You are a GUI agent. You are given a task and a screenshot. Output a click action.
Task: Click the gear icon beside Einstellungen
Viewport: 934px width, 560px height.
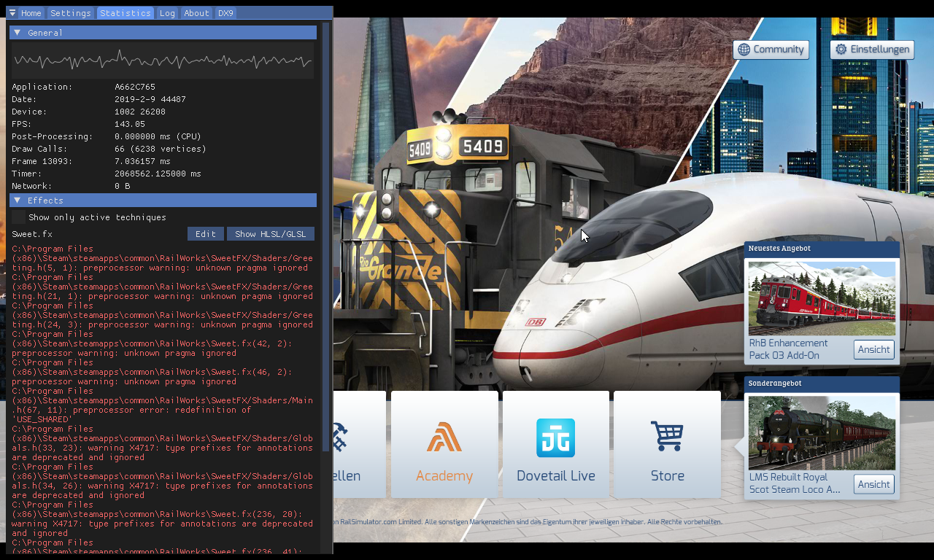[x=841, y=50]
